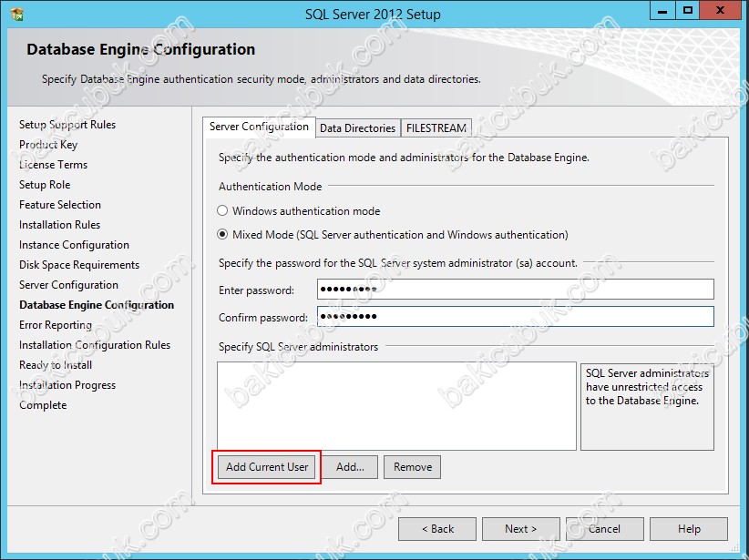This screenshot has width=749, height=560.
Task: Click the SQL Server Setup title bar icon
Action: point(17,15)
